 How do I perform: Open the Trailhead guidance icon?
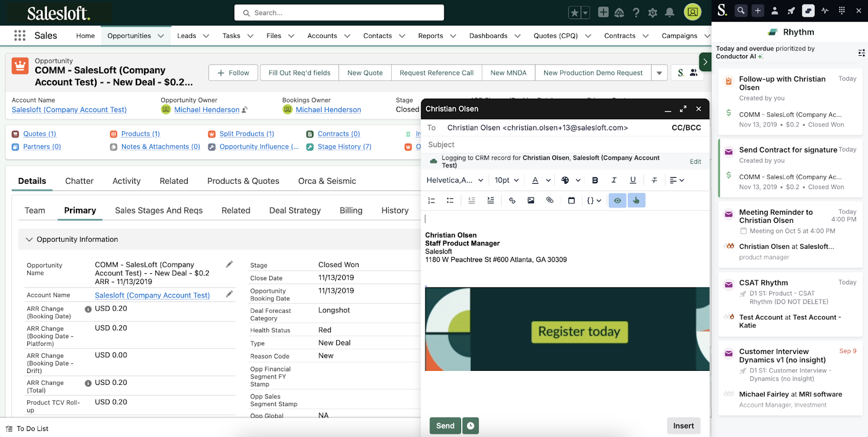pyautogui.click(x=619, y=12)
